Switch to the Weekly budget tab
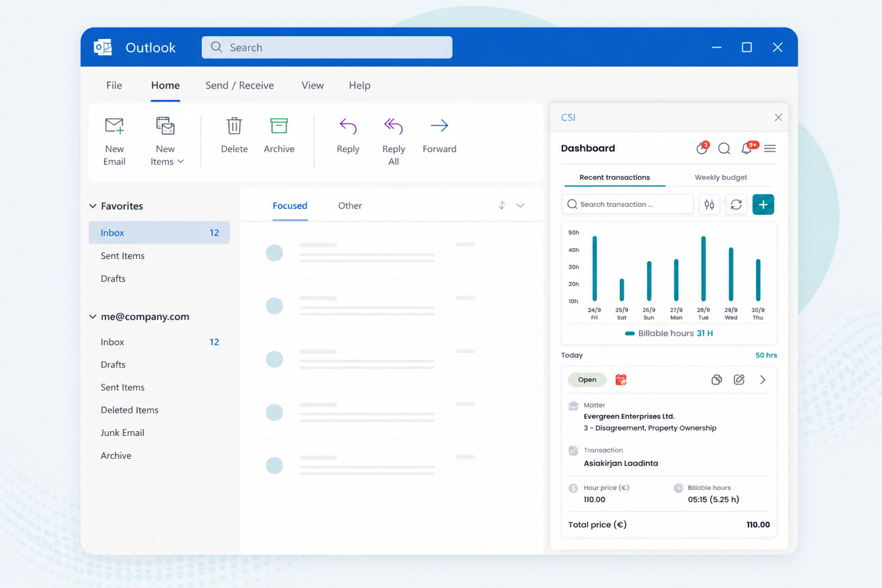 [721, 177]
